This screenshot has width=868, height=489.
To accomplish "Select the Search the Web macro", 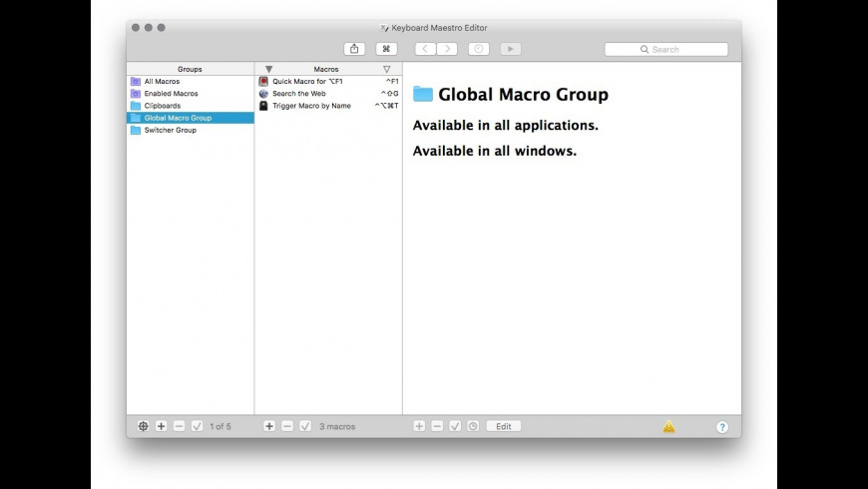I will pyautogui.click(x=298, y=93).
